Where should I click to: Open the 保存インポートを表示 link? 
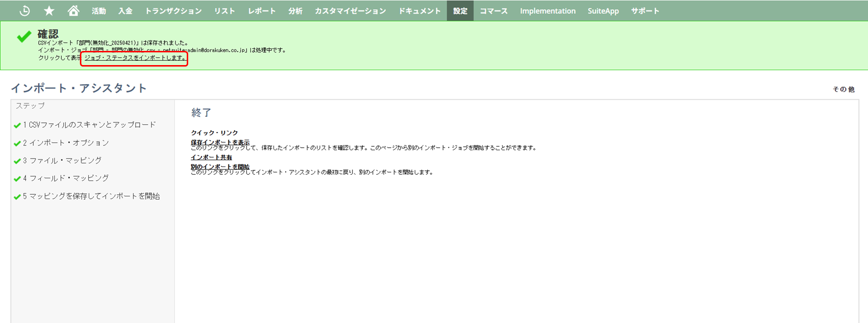[x=220, y=142]
